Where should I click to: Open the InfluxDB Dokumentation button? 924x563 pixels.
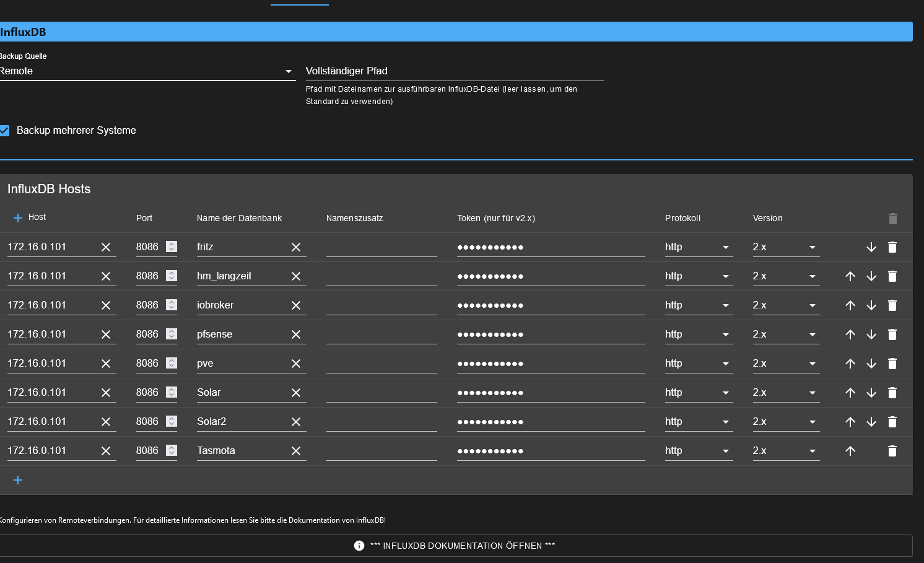pos(455,546)
